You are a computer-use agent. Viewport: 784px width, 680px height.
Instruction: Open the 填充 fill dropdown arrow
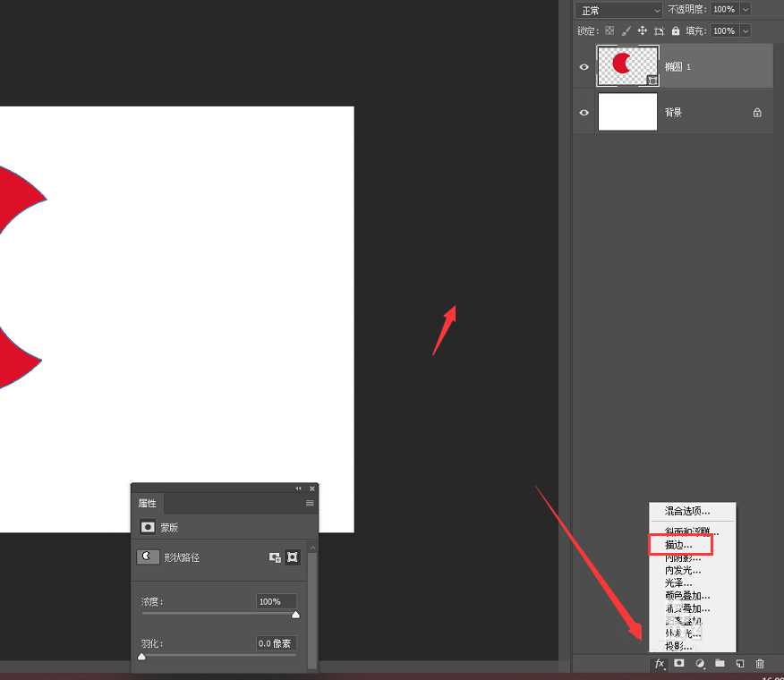(746, 30)
